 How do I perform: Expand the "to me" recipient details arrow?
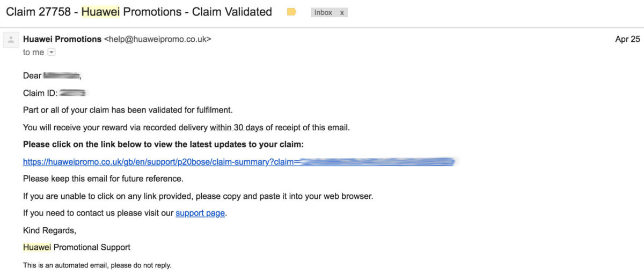[52, 52]
